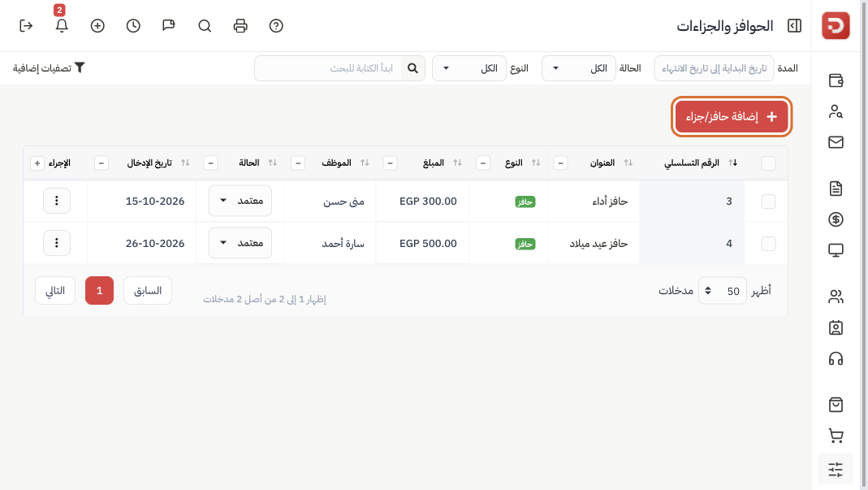Click the logout arrow icon
868x490 pixels.
click(x=26, y=25)
